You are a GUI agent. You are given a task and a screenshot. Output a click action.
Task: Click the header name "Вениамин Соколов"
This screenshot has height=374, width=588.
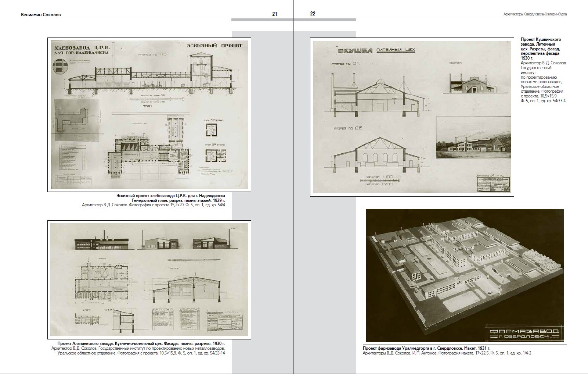click(41, 15)
